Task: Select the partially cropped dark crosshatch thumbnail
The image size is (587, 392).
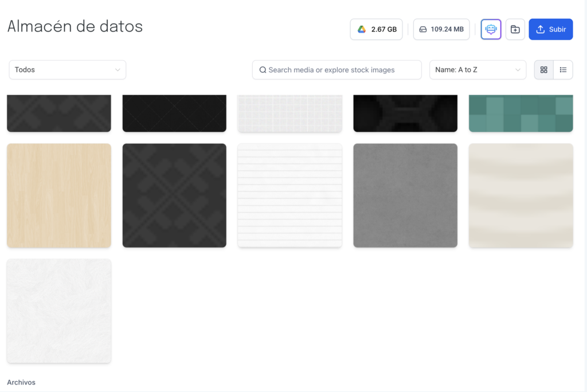Action: tap(59, 113)
